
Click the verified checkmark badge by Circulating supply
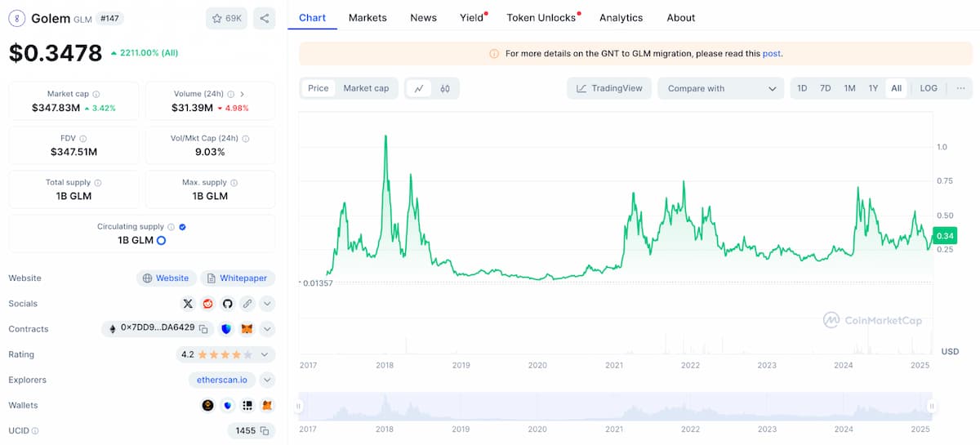tap(182, 227)
